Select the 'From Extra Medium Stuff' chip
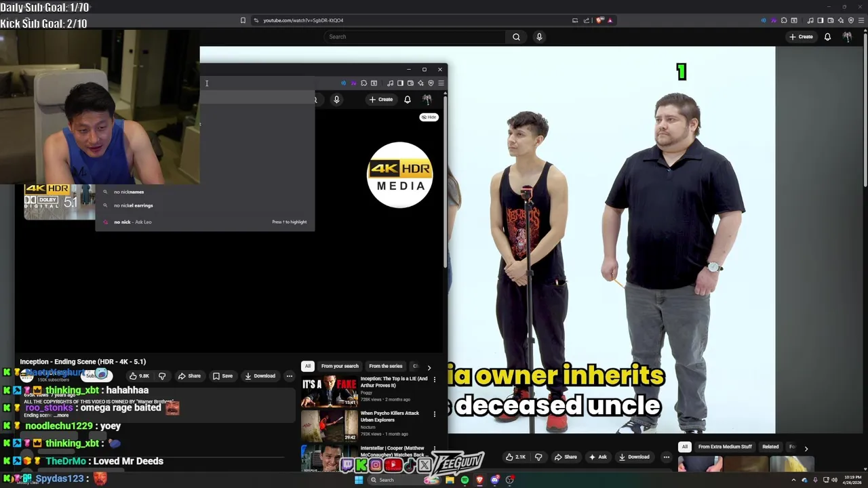The height and width of the screenshot is (488, 868). (725, 447)
